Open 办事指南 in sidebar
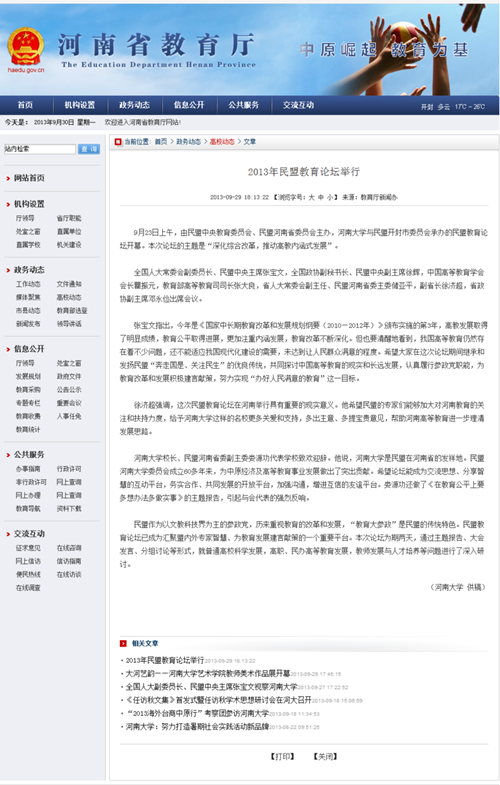500x785 pixels. [28, 469]
